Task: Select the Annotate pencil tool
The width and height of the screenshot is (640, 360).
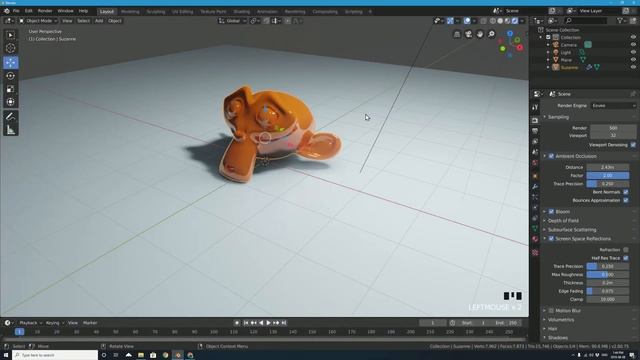Action: pos(11,117)
